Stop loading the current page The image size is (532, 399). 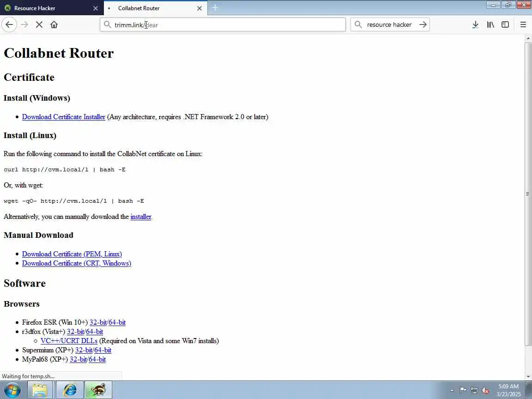point(39,24)
